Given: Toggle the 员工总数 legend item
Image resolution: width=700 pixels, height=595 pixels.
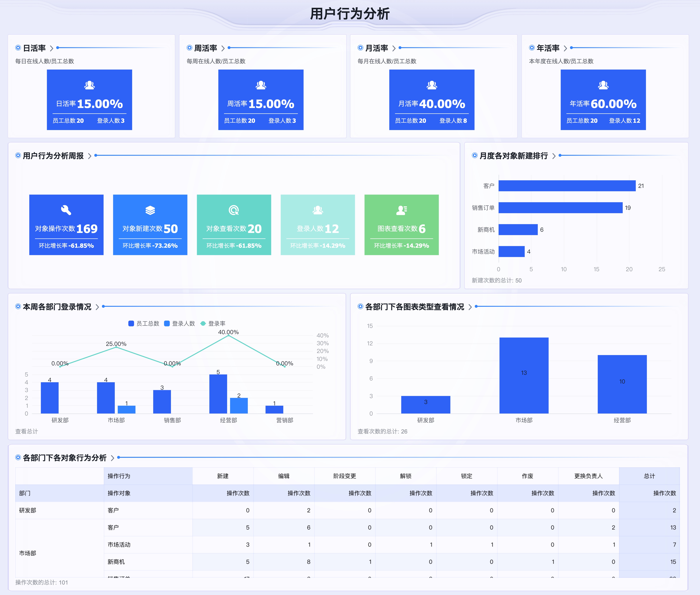Looking at the screenshot, I should click(144, 323).
